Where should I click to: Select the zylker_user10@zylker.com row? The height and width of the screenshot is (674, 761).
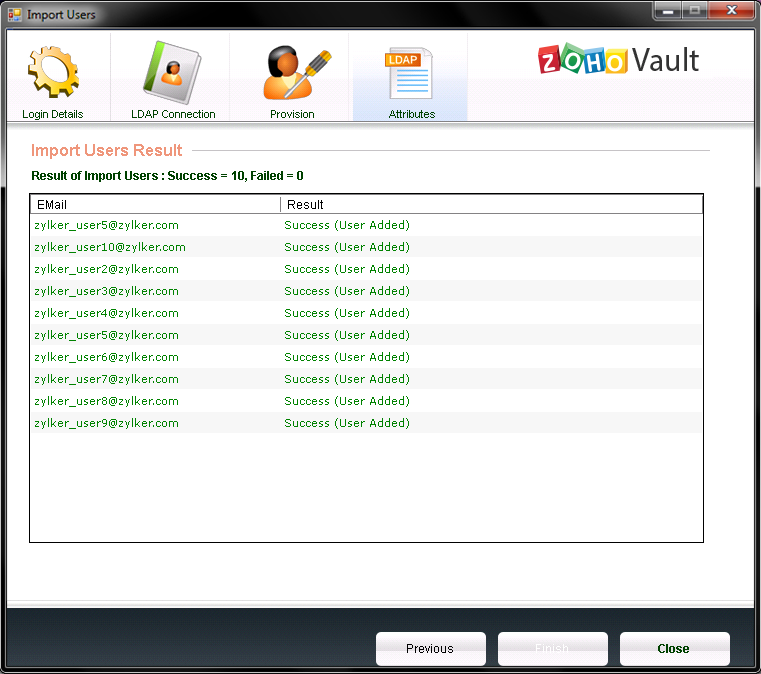[110, 247]
